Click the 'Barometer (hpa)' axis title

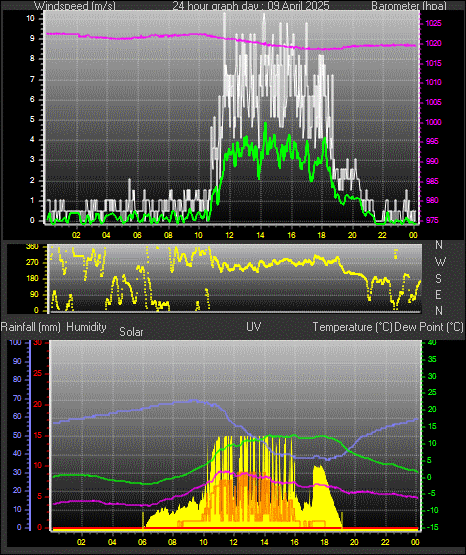pyautogui.click(x=409, y=6)
